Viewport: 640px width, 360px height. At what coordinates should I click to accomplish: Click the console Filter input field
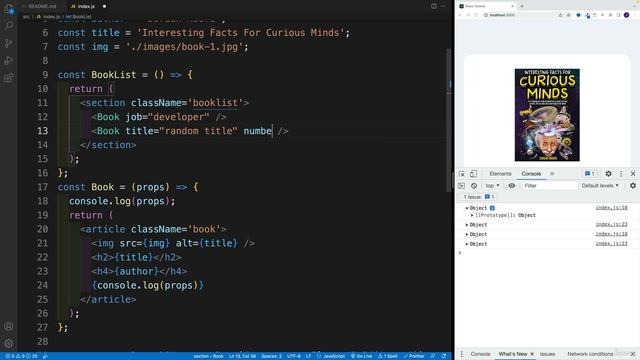click(549, 186)
